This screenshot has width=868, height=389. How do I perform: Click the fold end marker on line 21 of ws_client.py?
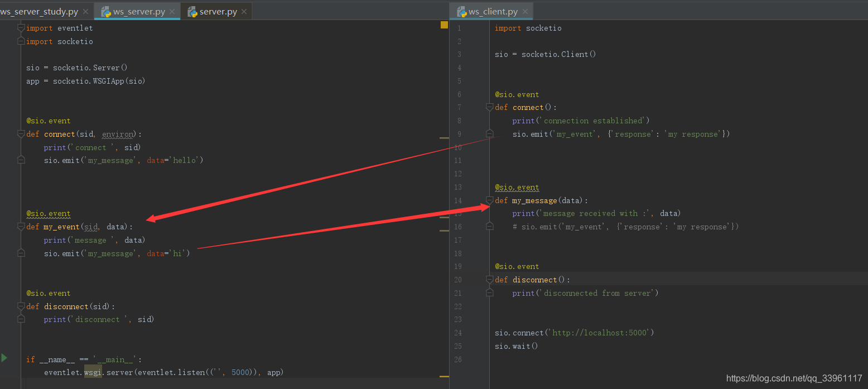pyautogui.click(x=490, y=292)
